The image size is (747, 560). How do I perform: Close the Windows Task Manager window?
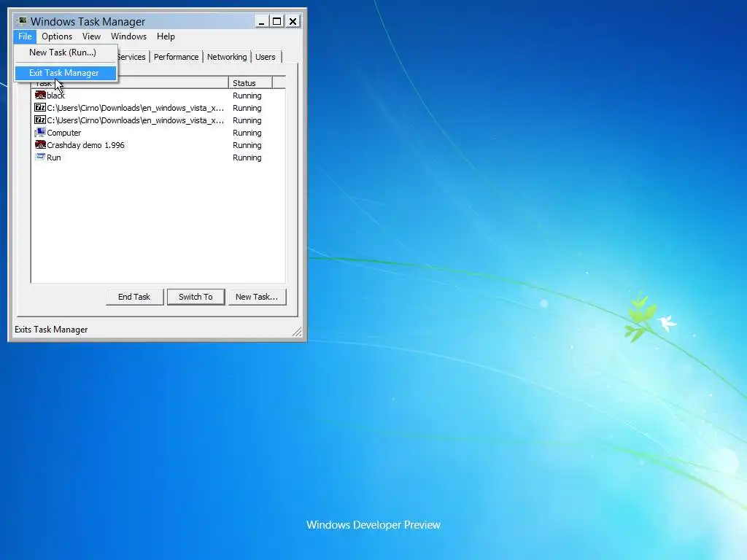tap(293, 21)
